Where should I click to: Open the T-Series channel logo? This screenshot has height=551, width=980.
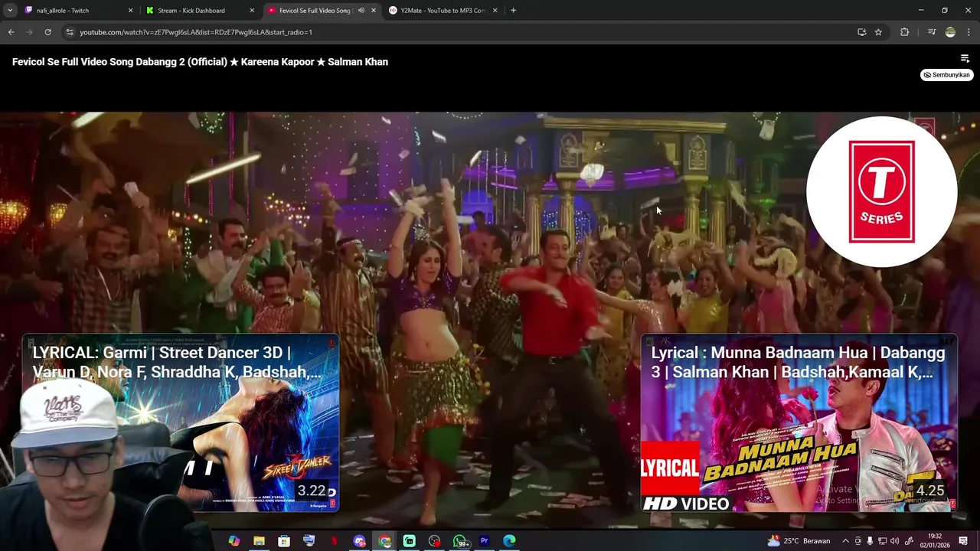tap(881, 192)
